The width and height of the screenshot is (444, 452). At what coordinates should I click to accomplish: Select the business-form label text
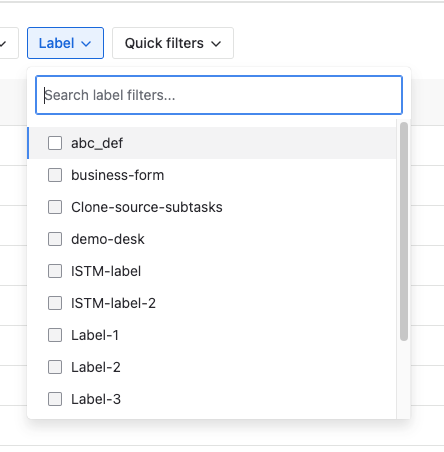118,175
